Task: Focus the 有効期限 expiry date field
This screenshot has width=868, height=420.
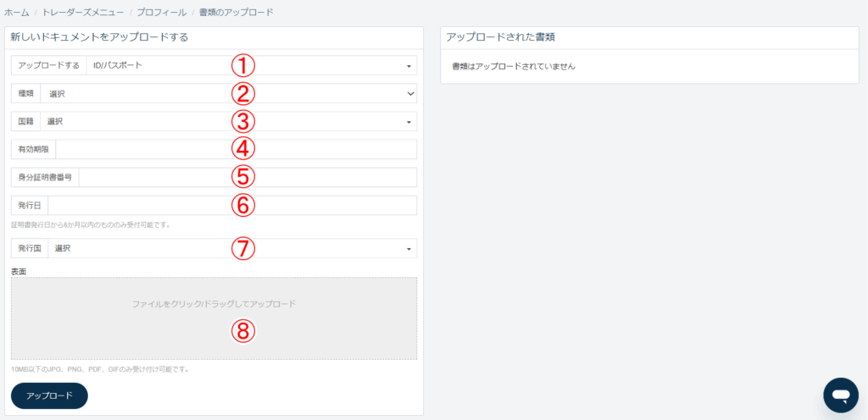Action: pyautogui.click(x=236, y=149)
